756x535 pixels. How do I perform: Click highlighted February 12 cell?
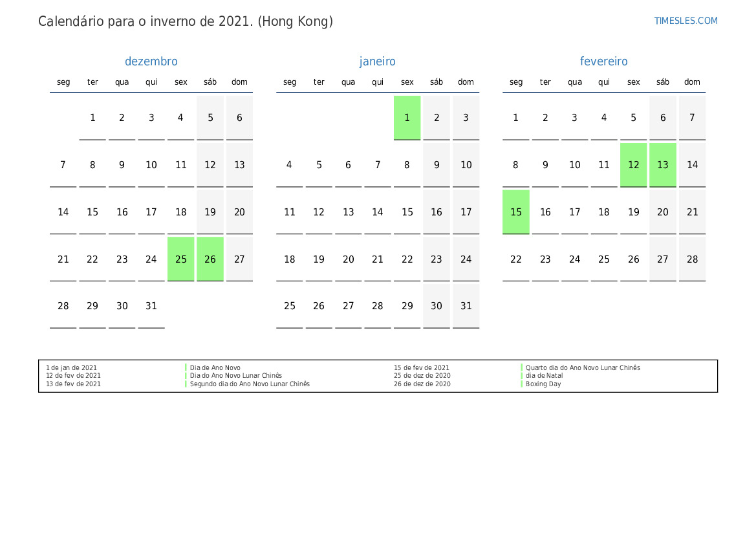coord(633,165)
